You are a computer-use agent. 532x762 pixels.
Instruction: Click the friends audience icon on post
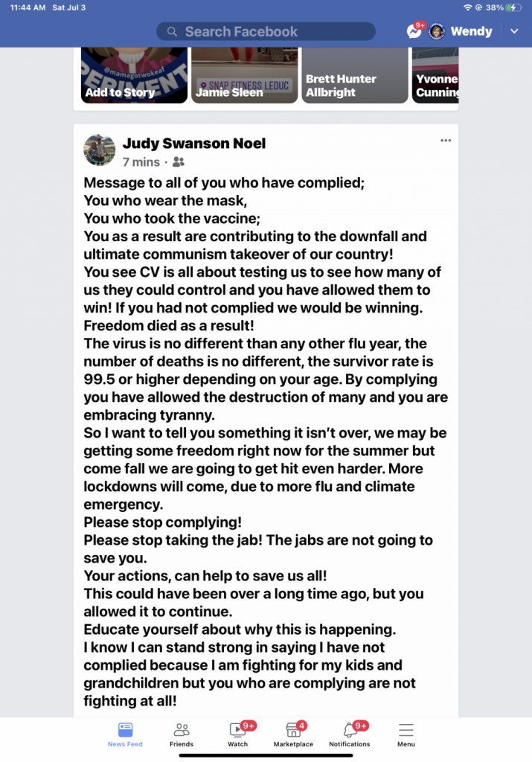coord(178,161)
